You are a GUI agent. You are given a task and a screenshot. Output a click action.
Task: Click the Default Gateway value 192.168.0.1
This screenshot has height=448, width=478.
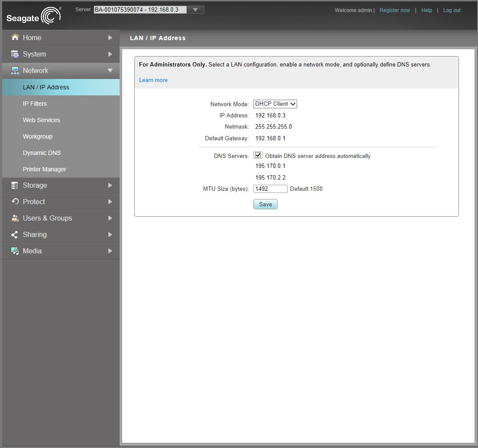pos(270,139)
